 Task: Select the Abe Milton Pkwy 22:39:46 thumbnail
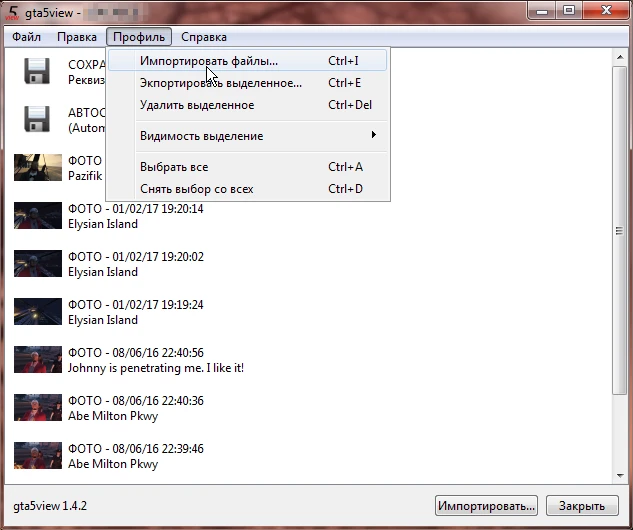pos(38,455)
